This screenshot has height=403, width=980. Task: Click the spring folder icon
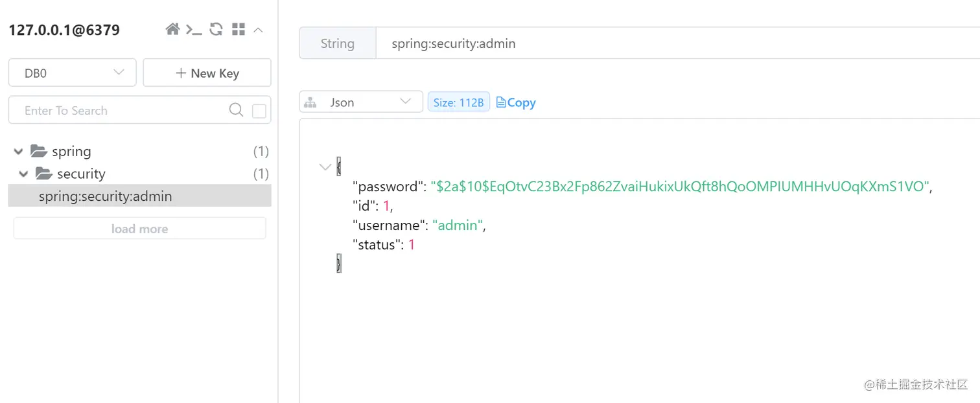[39, 152]
